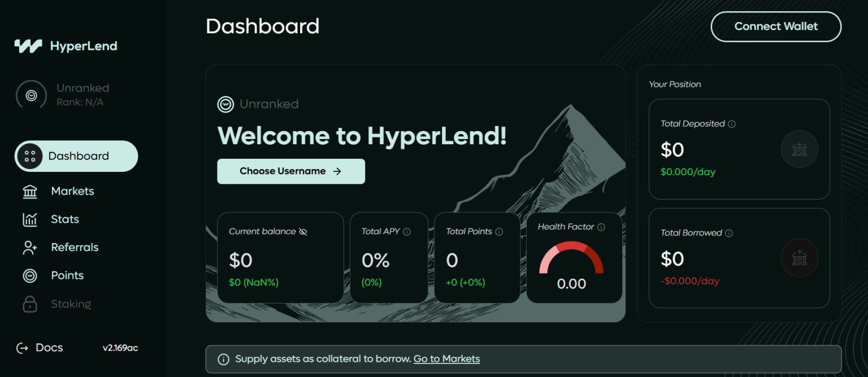
Task: Click the bank icon in Total Deposited card
Action: click(800, 149)
